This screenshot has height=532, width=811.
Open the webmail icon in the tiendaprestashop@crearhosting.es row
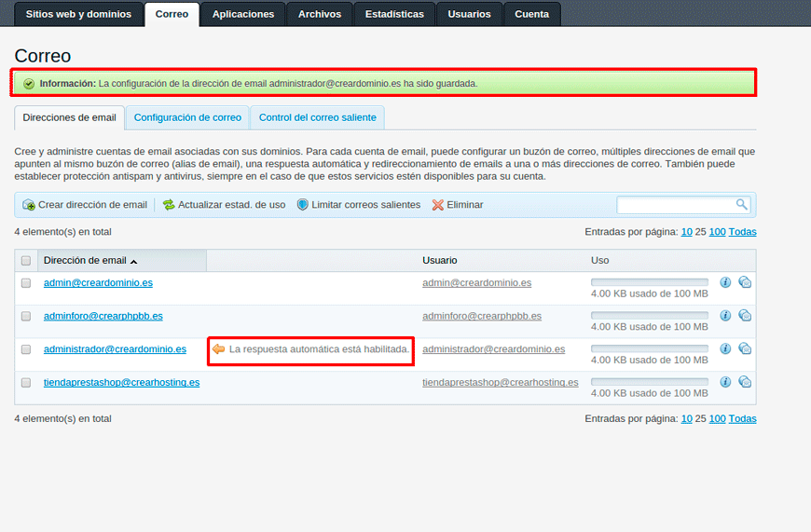coord(745,382)
